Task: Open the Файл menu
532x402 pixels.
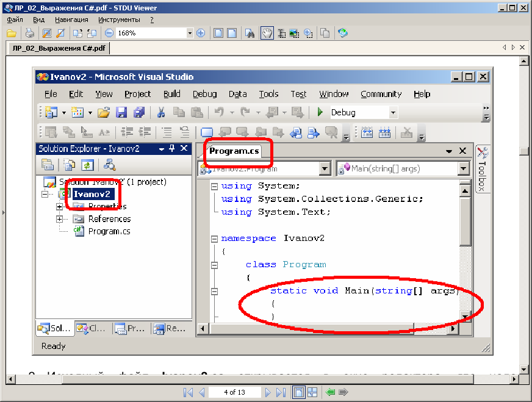Action: tap(15, 20)
